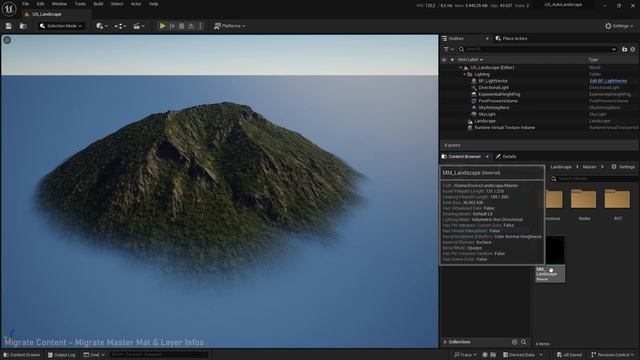
Task: Select the Landscape actor
Action: point(484,121)
